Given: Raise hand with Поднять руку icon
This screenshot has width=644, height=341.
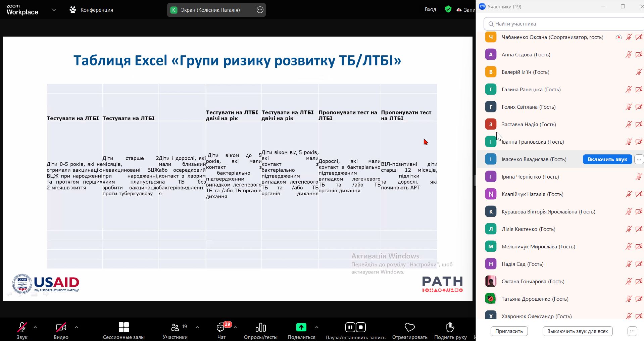Looking at the screenshot, I should click(x=450, y=327).
